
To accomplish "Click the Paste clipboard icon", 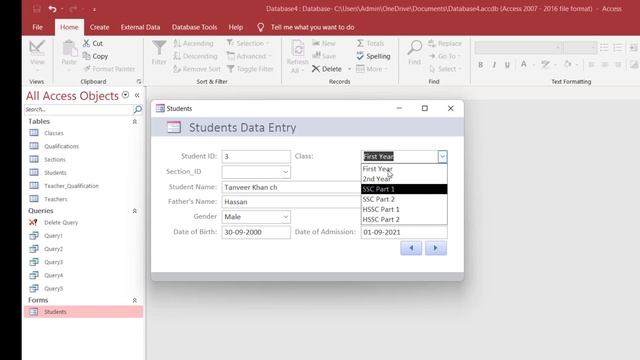I will pos(69,52).
